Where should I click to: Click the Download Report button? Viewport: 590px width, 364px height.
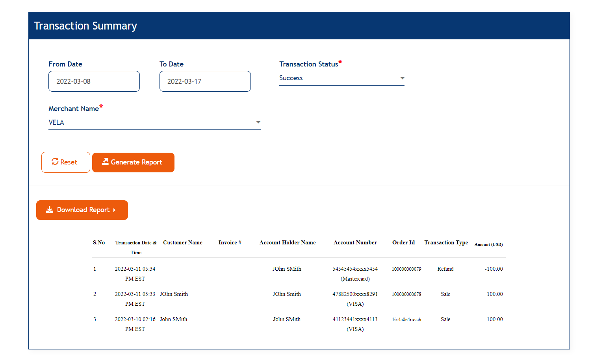(82, 210)
